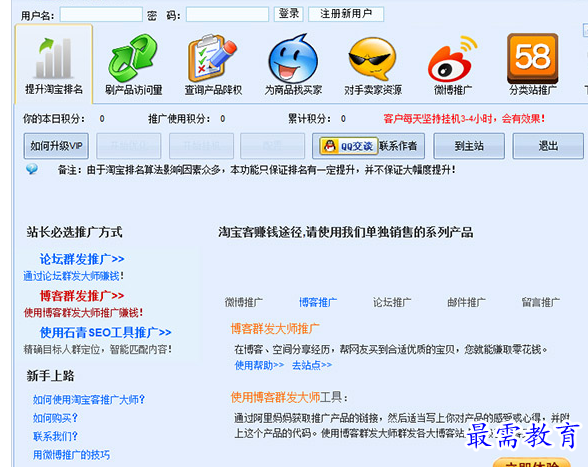Focus the 密码 input field

(227, 15)
